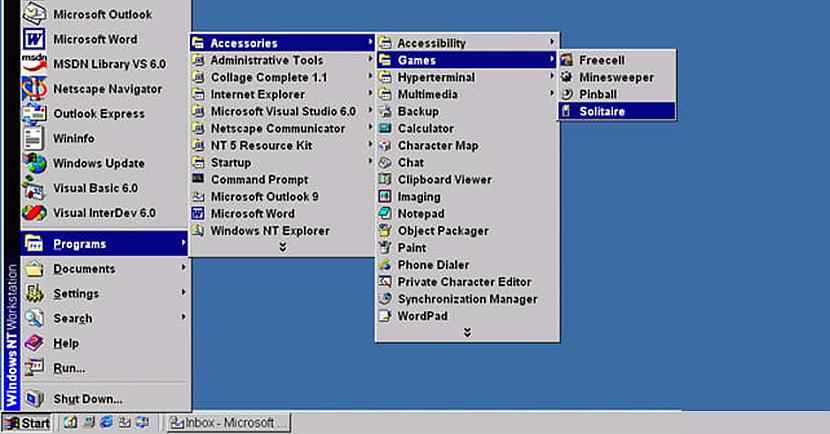Click the Outlook quick launch icon on taskbar
This screenshot has height=434, width=830.
point(124,422)
